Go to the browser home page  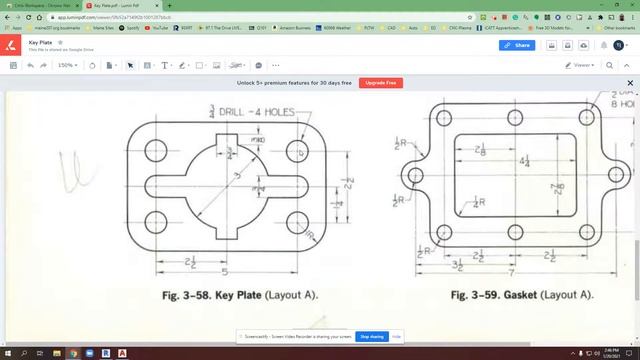click(39, 18)
